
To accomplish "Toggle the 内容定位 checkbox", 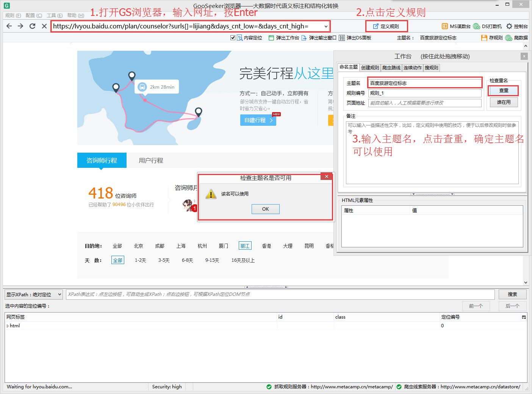I will (233, 38).
